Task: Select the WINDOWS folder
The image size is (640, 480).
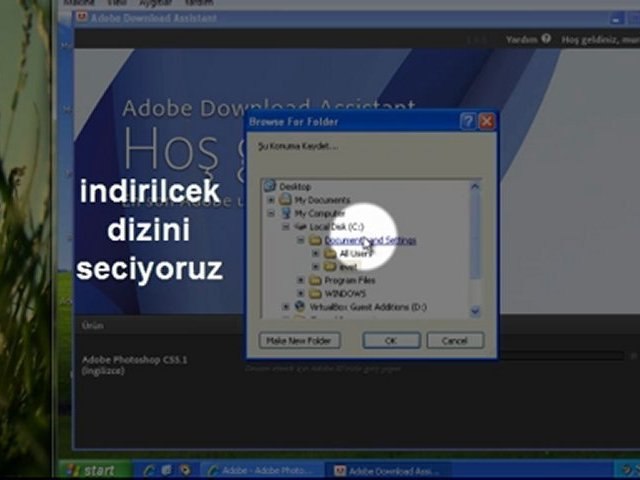Action: click(345, 294)
